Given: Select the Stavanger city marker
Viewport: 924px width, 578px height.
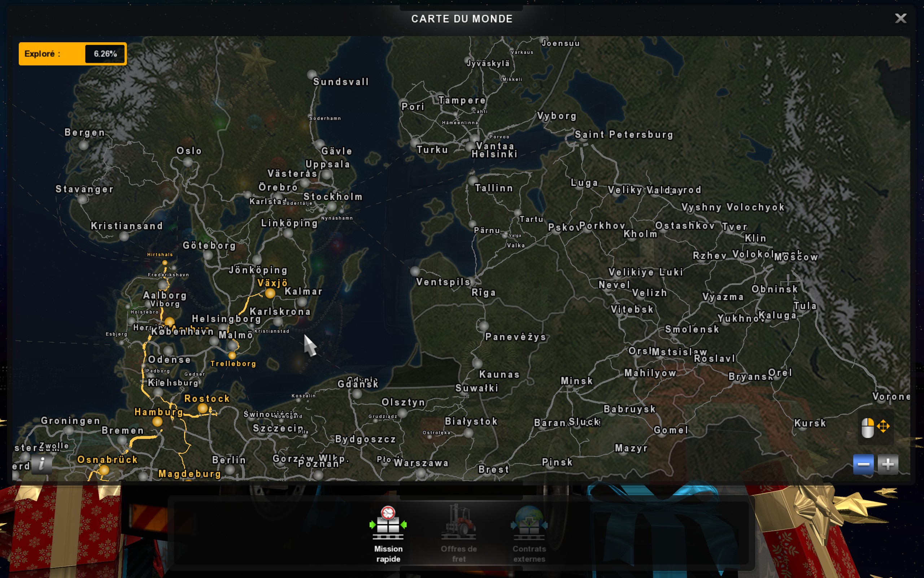Looking at the screenshot, I should tap(83, 199).
